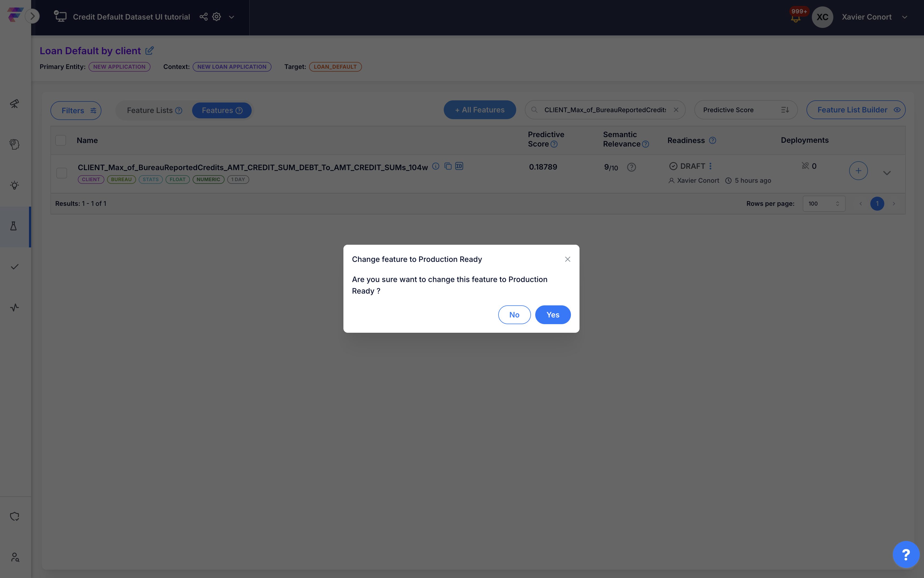Click No in the confirmation dialog

(x=514, y=315)
